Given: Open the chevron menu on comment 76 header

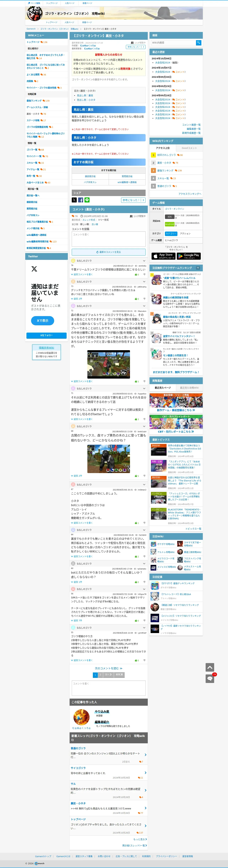Looking at the screenshot, I should coord(144,261).
